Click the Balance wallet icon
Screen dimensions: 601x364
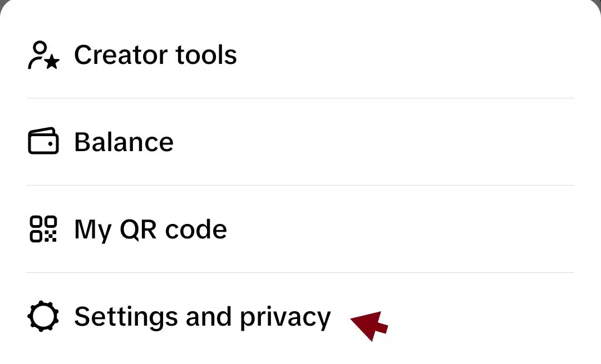pos(43,141)
